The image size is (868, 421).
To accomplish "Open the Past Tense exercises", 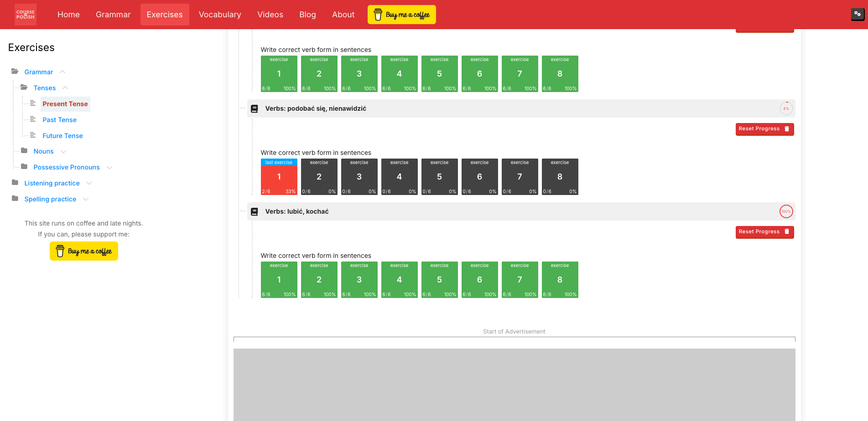I will 59,120.
